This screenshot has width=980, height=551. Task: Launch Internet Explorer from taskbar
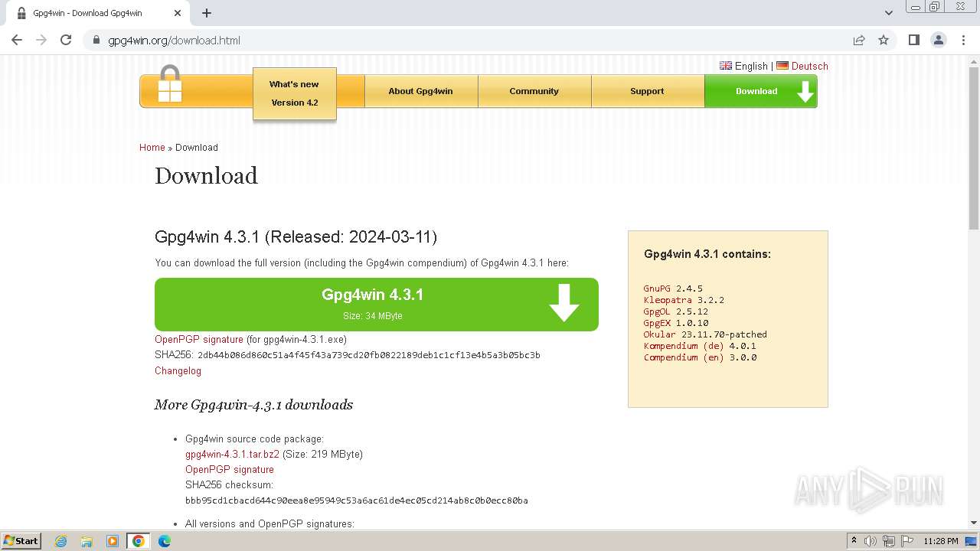click(x=61, y=541)
